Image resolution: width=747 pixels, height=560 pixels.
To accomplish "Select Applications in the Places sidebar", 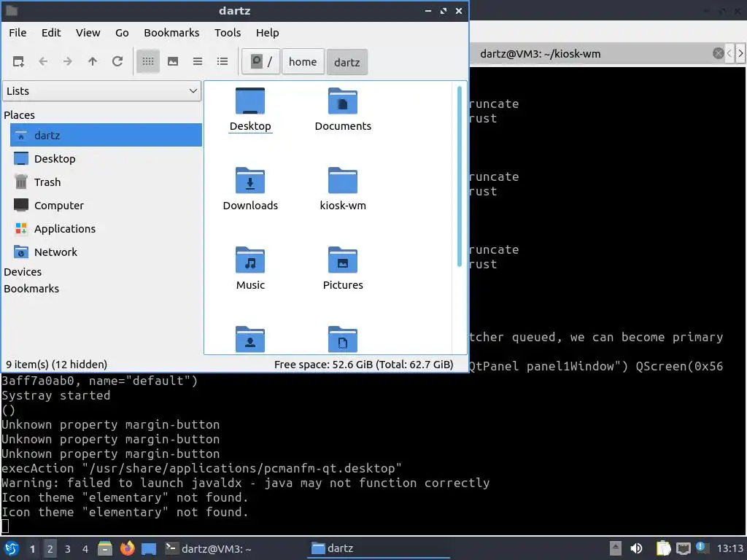I will click(107, 228).
